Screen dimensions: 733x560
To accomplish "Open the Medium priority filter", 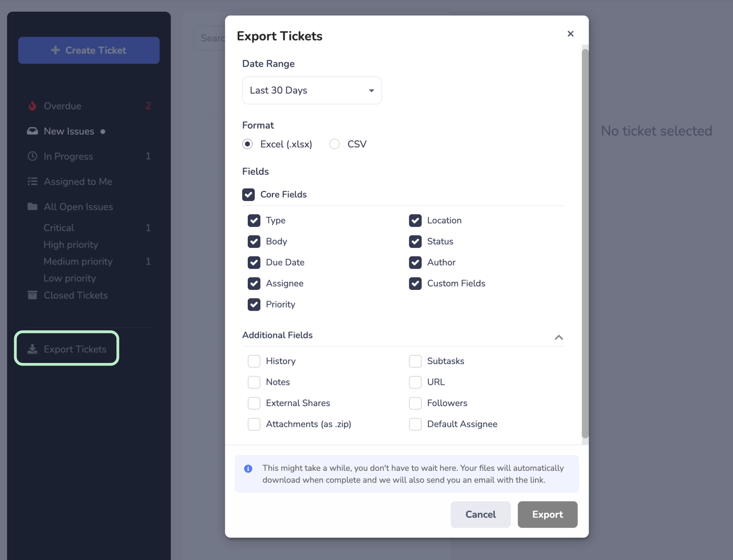I will click(x=78, y=261).
